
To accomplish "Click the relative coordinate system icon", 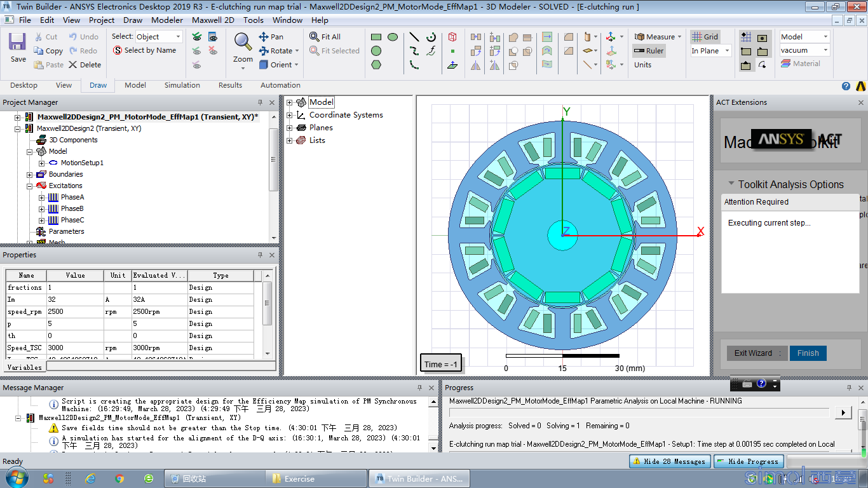I will [x=611, y=37].
